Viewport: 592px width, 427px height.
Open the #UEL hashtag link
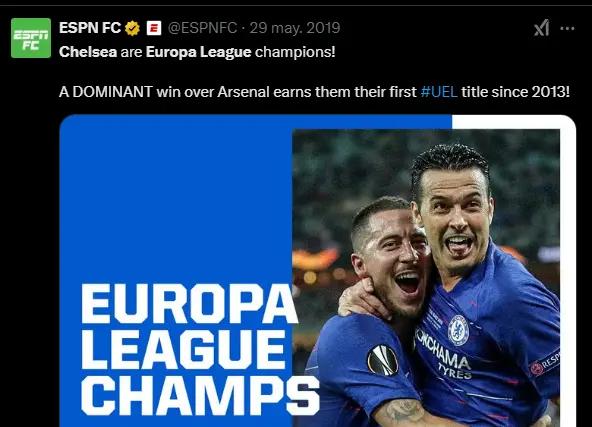coord(439,92)
